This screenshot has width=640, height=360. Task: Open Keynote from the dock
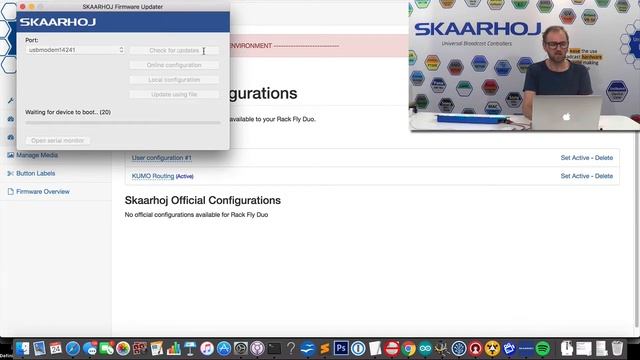[x=190, y=349]
